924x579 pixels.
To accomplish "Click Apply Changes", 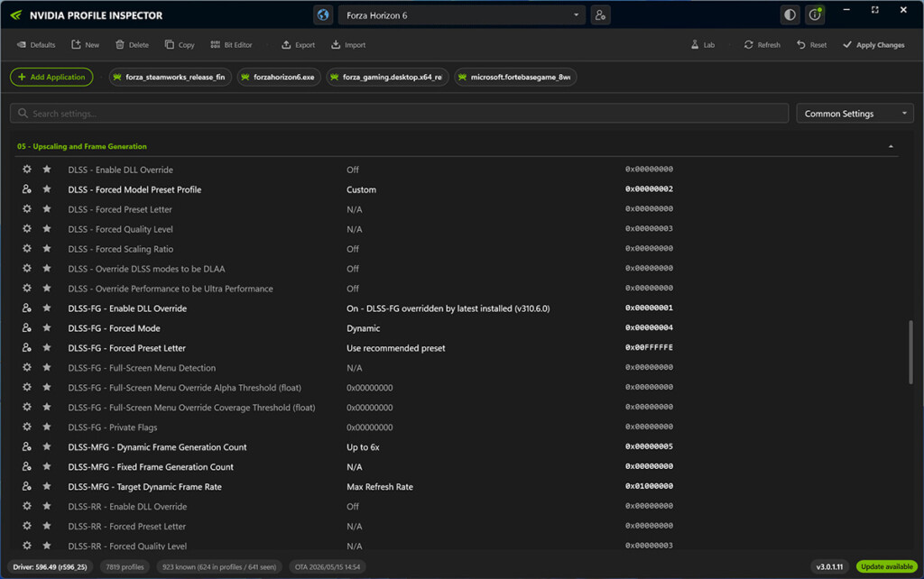I will coord(873,45).
